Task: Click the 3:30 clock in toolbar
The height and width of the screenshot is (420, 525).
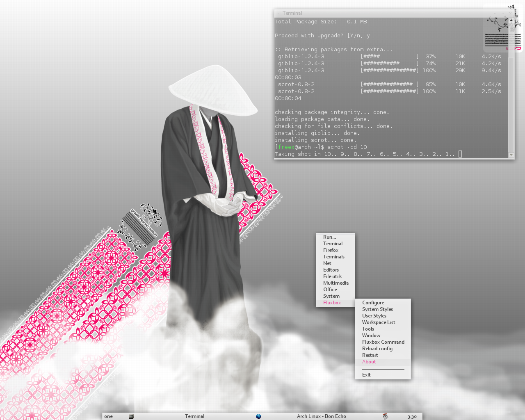Action: point(412,417)
